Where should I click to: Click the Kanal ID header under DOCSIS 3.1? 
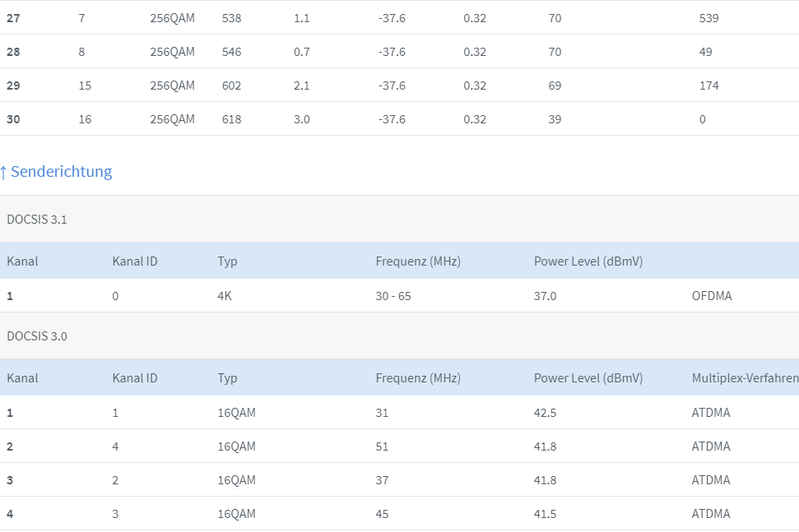[134, 261]
